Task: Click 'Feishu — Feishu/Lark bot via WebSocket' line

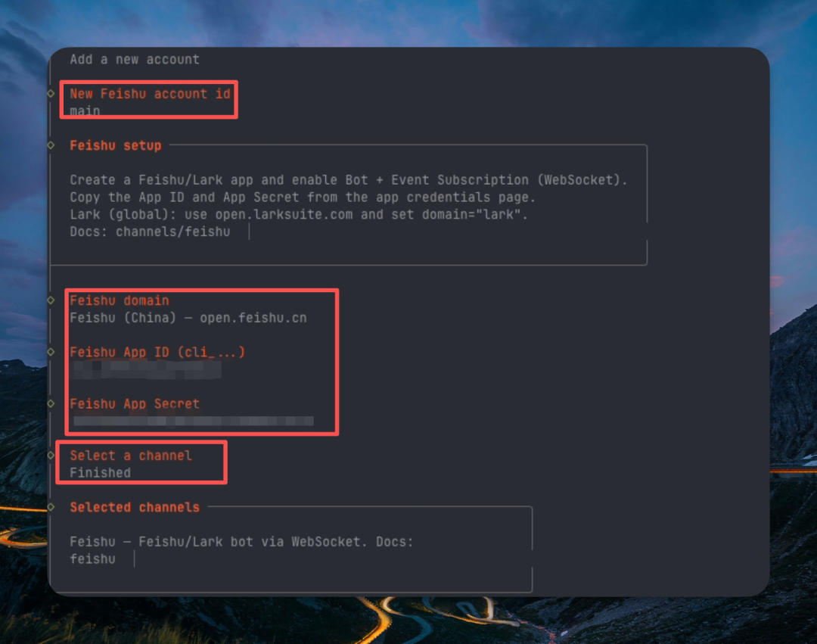Action: 241,542
